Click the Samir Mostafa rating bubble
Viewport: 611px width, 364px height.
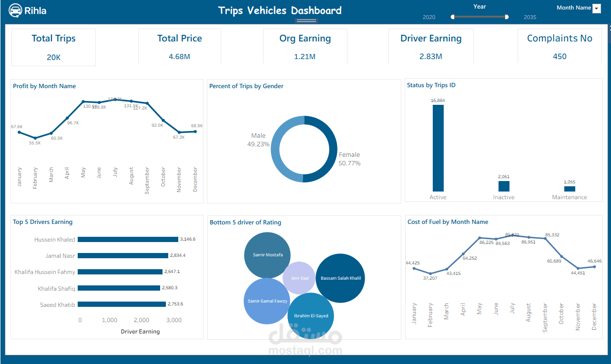267,255
